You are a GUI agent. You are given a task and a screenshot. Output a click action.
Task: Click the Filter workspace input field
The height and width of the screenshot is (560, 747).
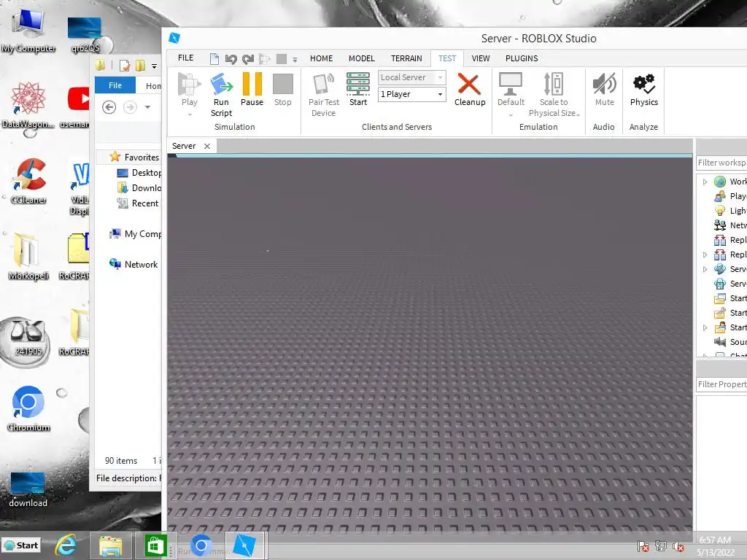721,163
